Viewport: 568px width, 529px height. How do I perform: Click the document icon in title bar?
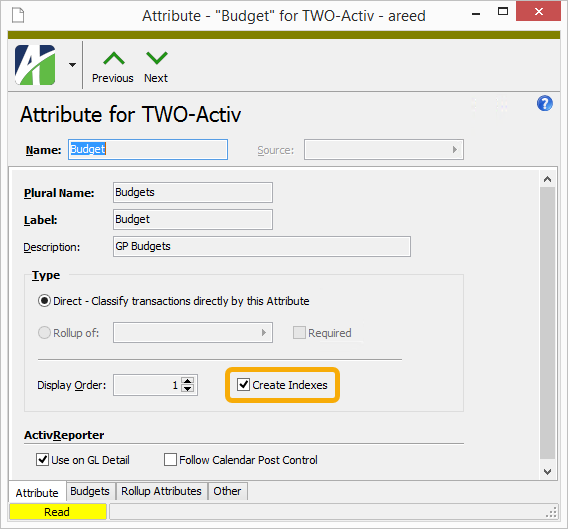18,16
